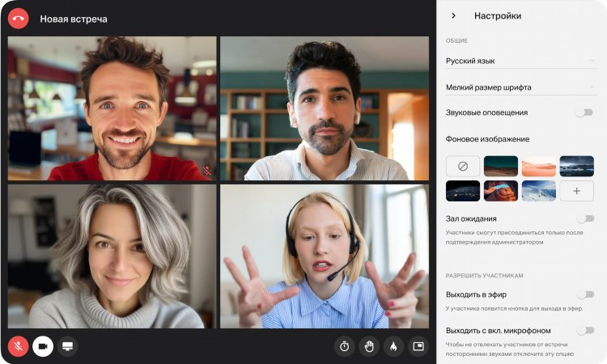This screenshot has width=607, height=364.
Task: Choose the dark teal desert background
Action: click(500, 167)
